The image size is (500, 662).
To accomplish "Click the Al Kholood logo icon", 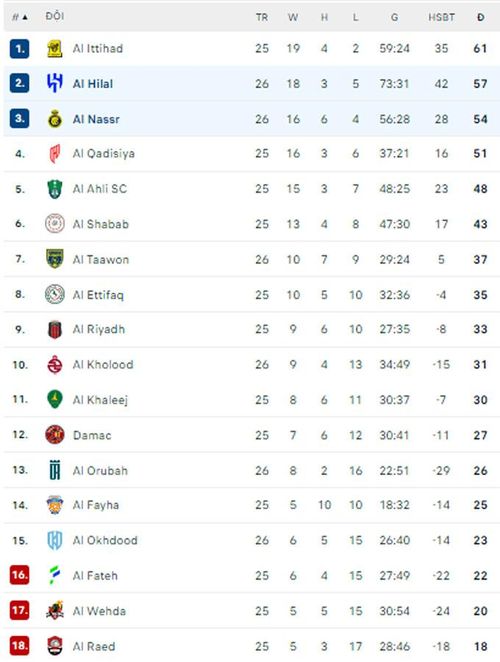I will pos(54,365).
